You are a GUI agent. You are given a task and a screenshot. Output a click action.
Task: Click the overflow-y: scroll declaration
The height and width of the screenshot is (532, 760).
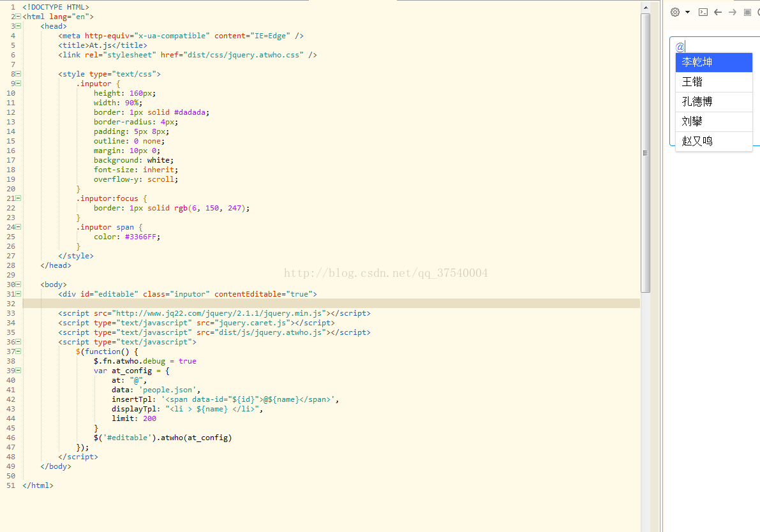click(x=136, y=179)
